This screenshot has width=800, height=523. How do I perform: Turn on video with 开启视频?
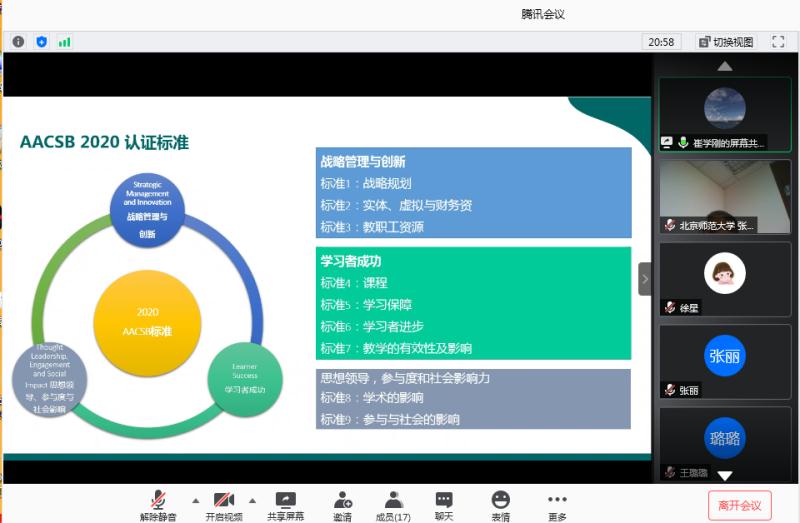coord(224,500)
